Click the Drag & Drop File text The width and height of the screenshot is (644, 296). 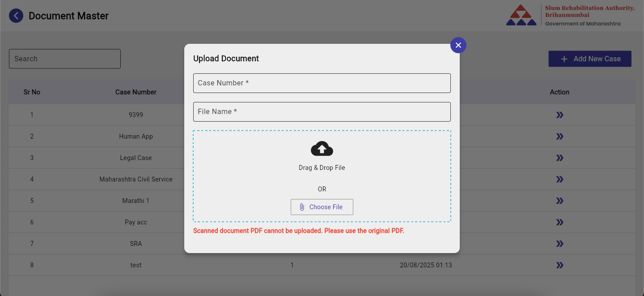coord(322,168)
